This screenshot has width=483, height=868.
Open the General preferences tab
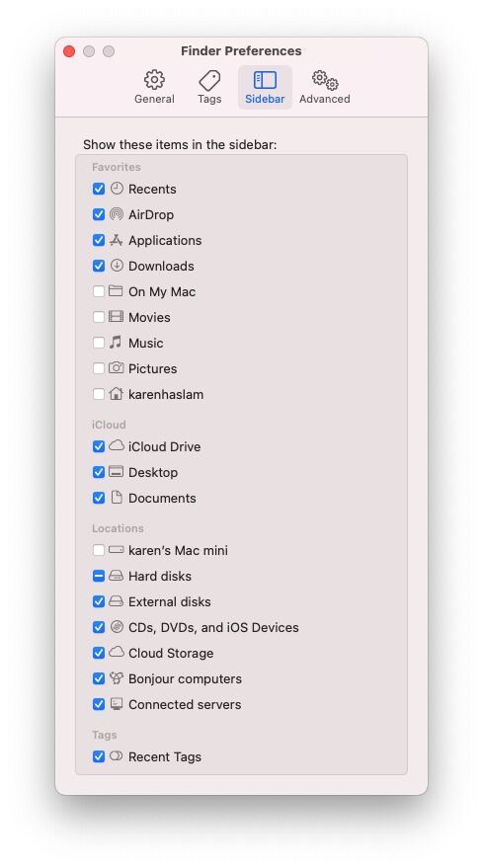154,87
